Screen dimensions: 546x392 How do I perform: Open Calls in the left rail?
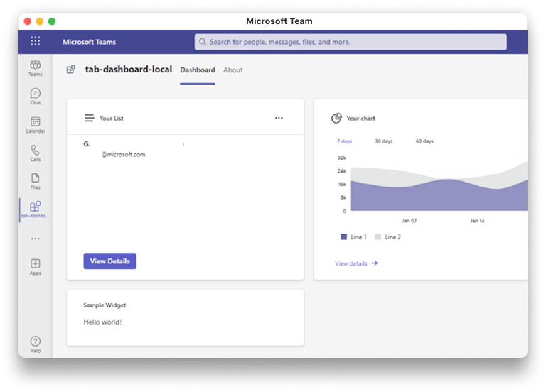(35, 153)
